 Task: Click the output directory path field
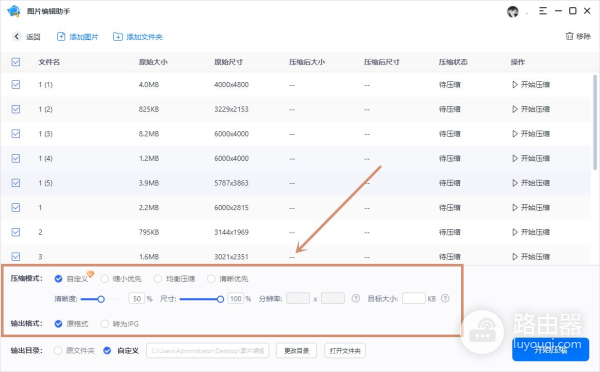207,351
